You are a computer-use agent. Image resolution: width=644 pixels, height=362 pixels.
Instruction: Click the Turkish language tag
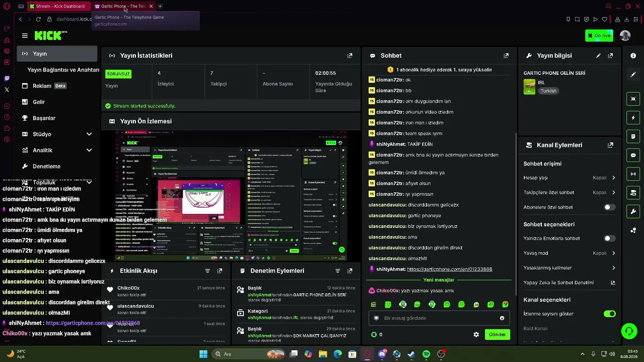(x=548, y=91)
